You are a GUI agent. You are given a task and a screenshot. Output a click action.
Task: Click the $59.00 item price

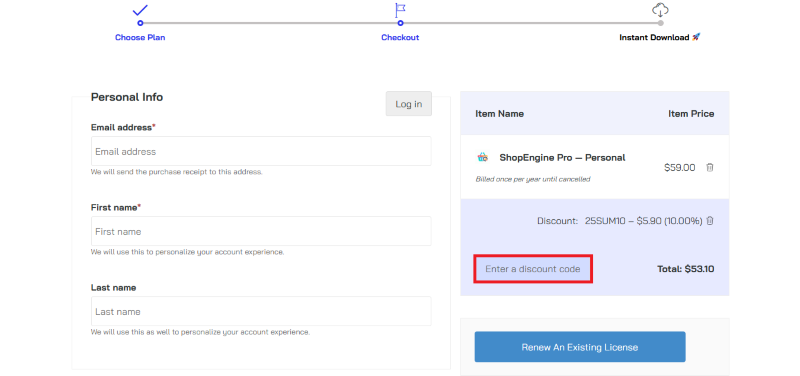tap(680, 167)
